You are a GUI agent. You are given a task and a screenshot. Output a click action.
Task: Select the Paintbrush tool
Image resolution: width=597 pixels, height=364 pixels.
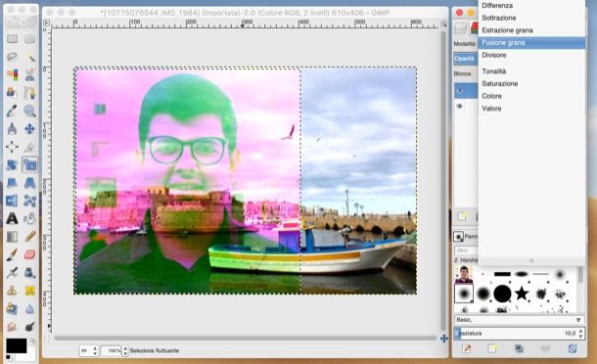pyautogui.click(x=12, y=254)
